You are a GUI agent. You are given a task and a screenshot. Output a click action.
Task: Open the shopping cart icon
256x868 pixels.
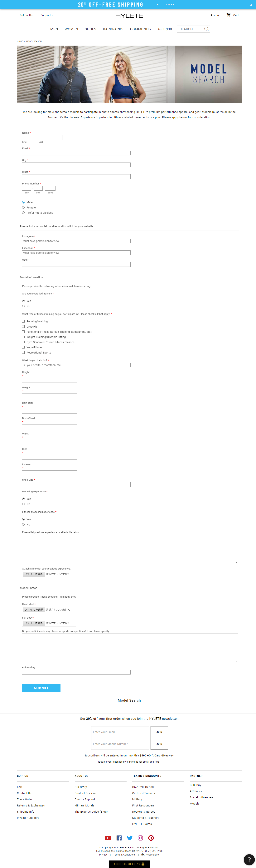pyautogui.click(x=228, y=15)
